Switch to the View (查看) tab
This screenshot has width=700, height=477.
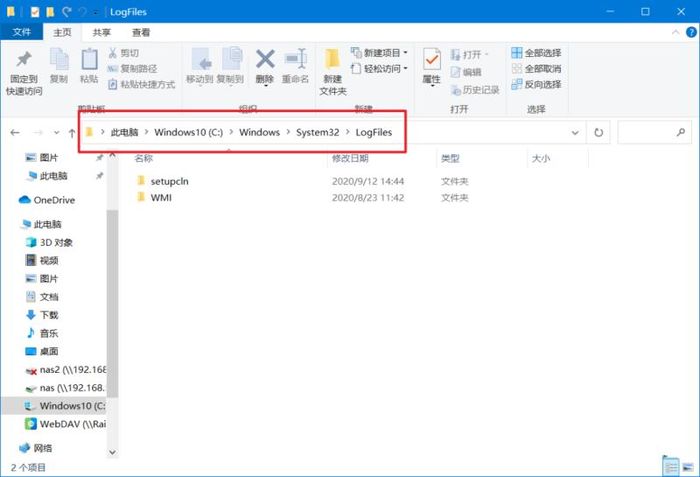[x=141, y=32]
